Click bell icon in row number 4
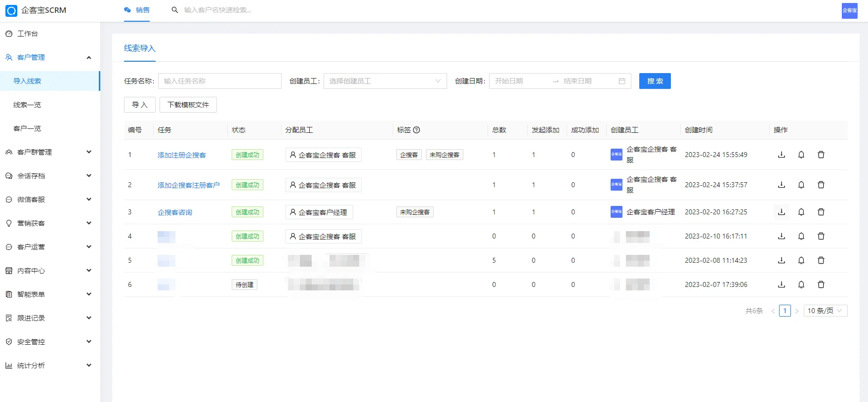Screen dimensions: 868x402 point(801,236)
